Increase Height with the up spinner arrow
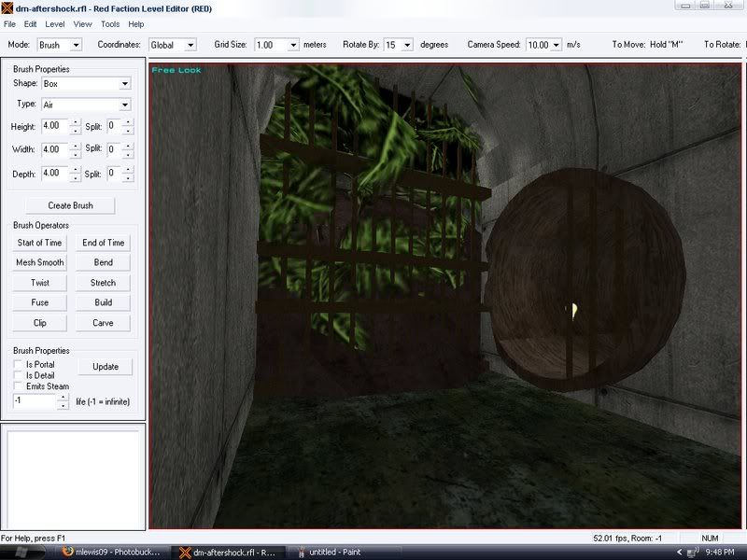This screenshot has height=560, width=747. click(76, 123)
